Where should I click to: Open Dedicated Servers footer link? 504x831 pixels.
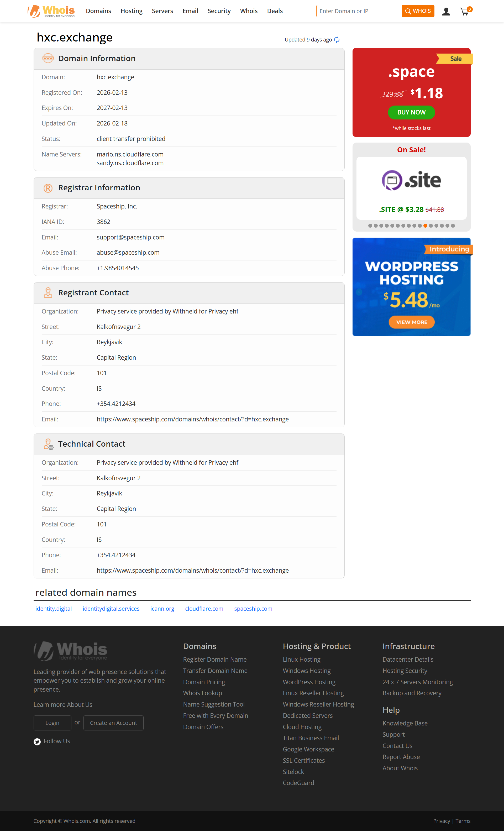307,716
